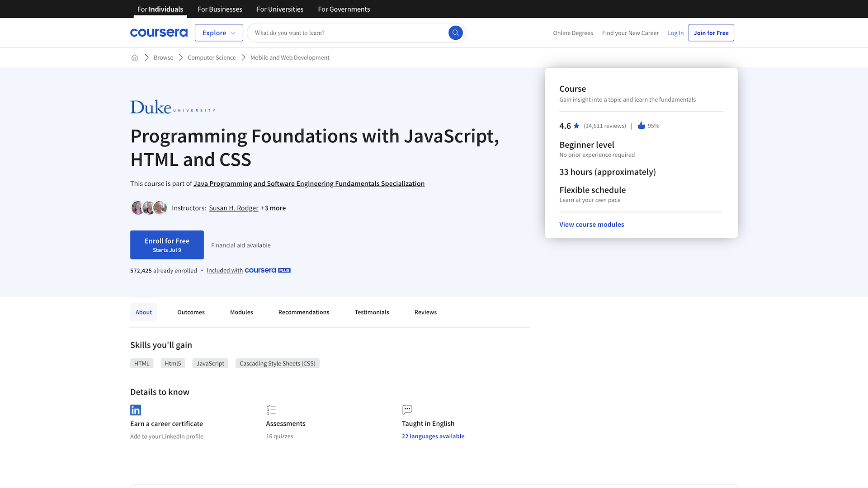Click 'Beginner level' text

pyautogui.click(x=586, y=145)
